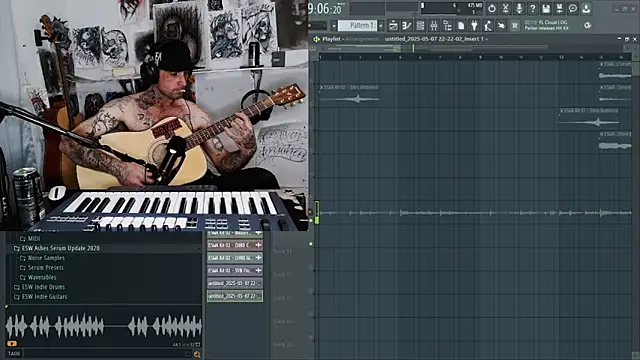The image size is (640, 360).
Task: Select second Intro Ambience clip near bar 13
Action: click(x=589, y=118)
